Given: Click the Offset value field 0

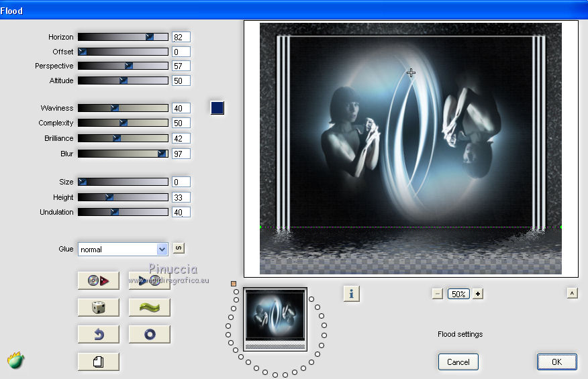Looking at the screenshot, I should (181, 52).
